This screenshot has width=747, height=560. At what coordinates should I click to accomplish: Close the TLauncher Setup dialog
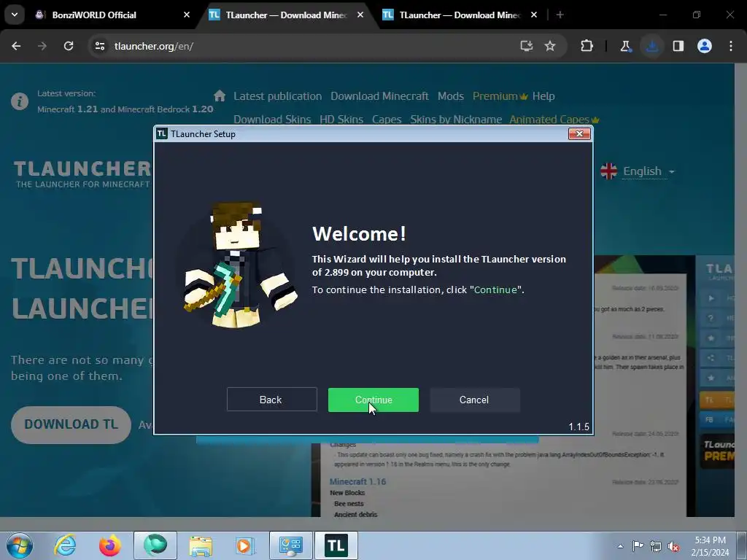[579, 134]
